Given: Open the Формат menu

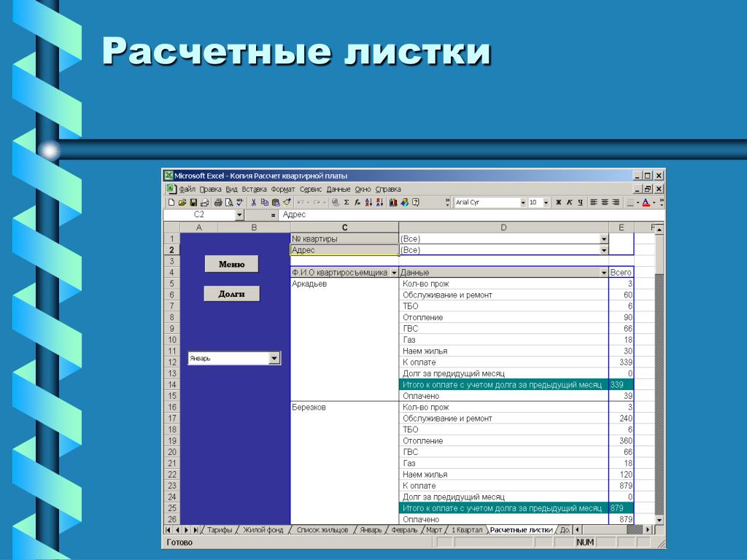Looking at the screenshot, I should point(283,189).
